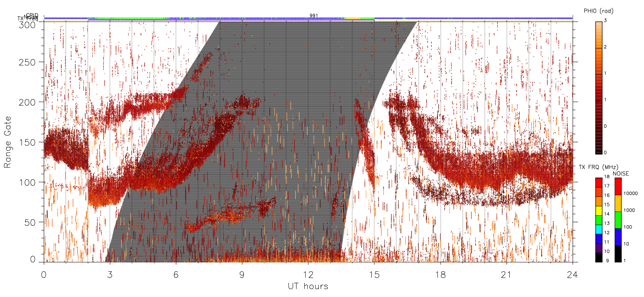
Task: Click the x-axis tick label '6'
Action: 176,274
